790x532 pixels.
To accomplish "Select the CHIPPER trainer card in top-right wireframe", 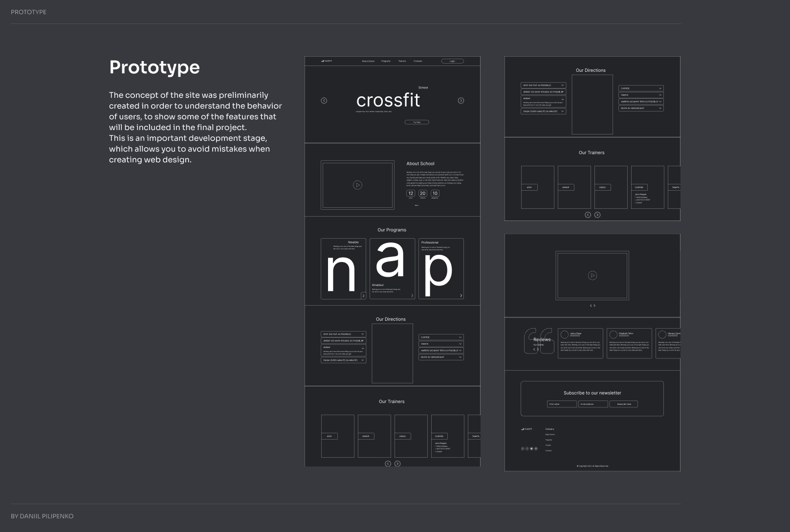I will [x=648, y=187].
